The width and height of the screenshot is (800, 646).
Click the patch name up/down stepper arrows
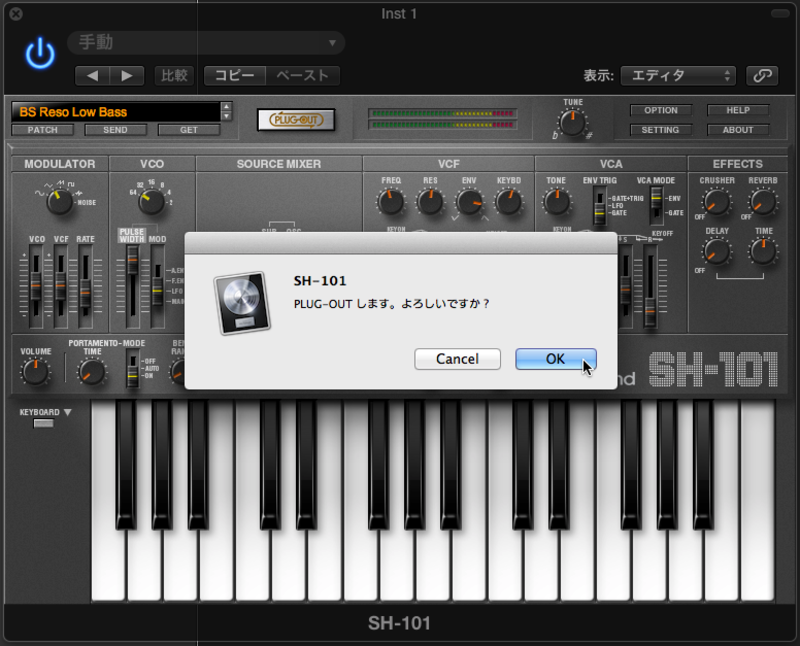[227, 111]
